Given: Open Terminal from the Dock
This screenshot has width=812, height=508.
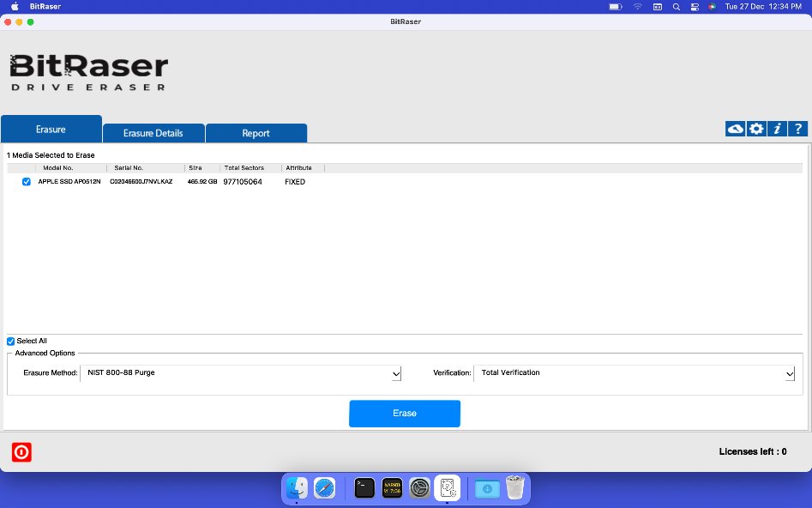Looking at the screenshot, I should click(364, 487).
